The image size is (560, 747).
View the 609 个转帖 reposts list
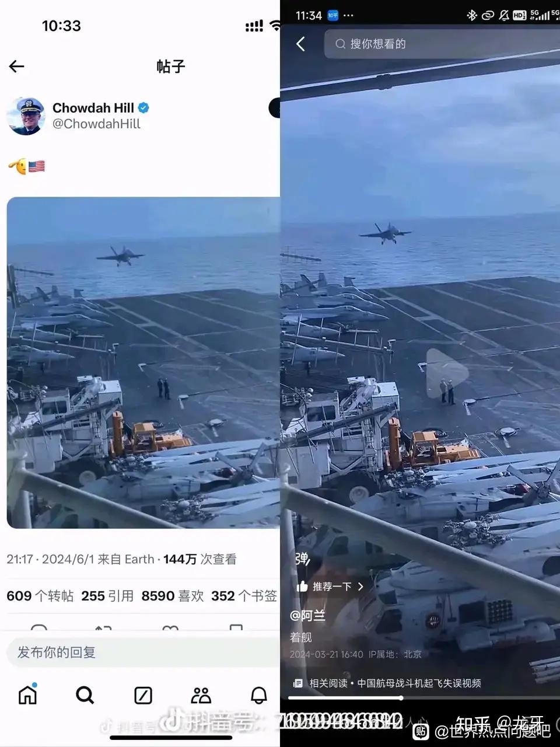tap(40, 596)
